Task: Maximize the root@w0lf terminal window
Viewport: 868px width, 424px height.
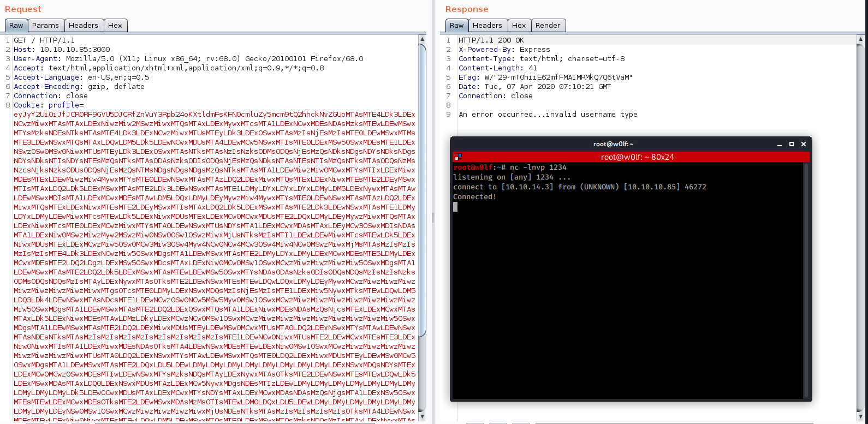Action: coord(792,144)
